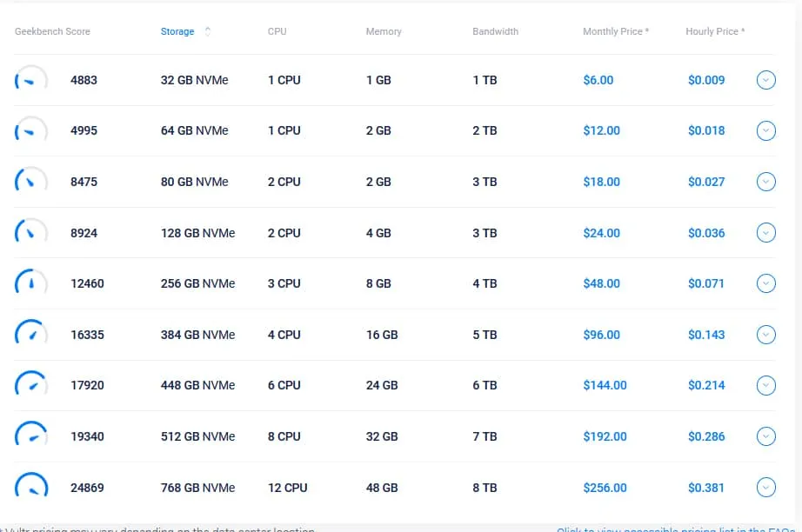Click the Geekbench Score column header
This screenshot has height=532, width=802.
pyautogui.click(x=52, y=31)
